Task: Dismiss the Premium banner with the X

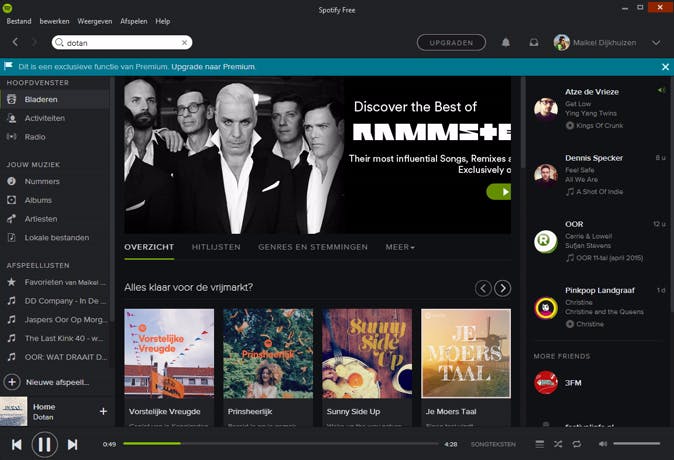Action: point(665,67)
